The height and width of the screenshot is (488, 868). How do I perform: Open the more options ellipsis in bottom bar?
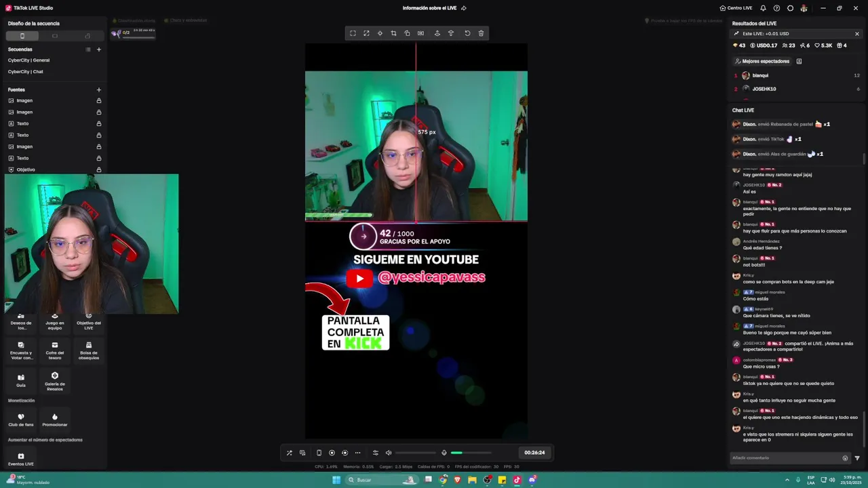pos(358,453)
